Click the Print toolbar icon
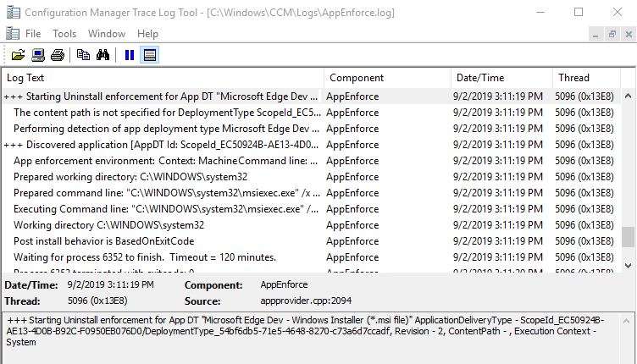 coord(57,55)
